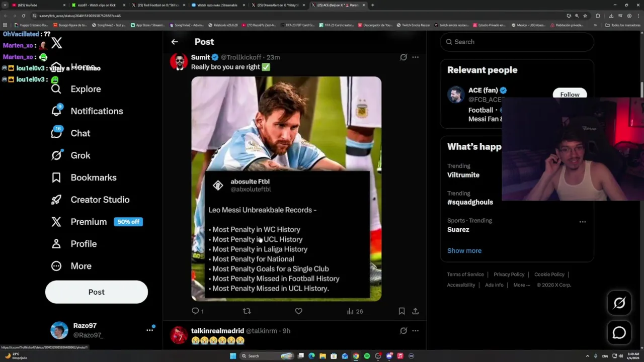Share Sumit's post
Image resolution: width=644 pixels, height=362 pixels.
pyautogui.click(x=415, y=311)
